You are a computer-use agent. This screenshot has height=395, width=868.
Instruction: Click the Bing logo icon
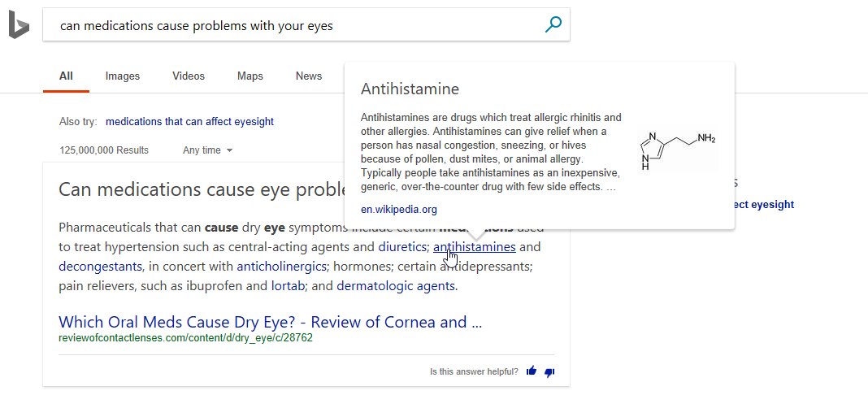coord(19,25)
